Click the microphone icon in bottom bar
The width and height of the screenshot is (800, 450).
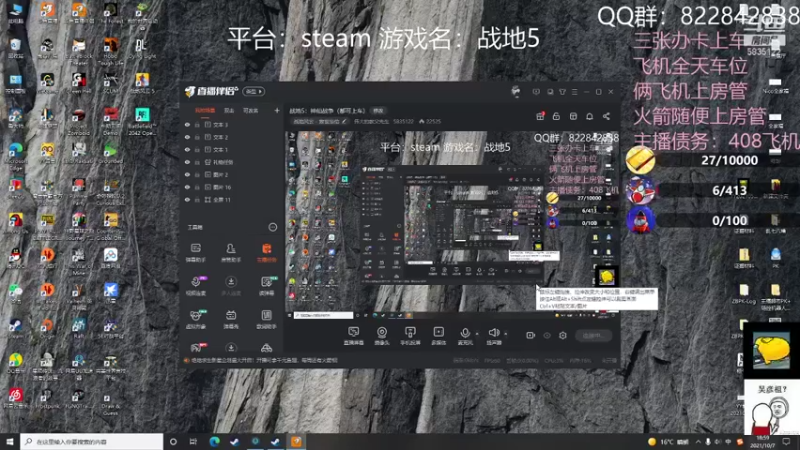click(465, 333)
